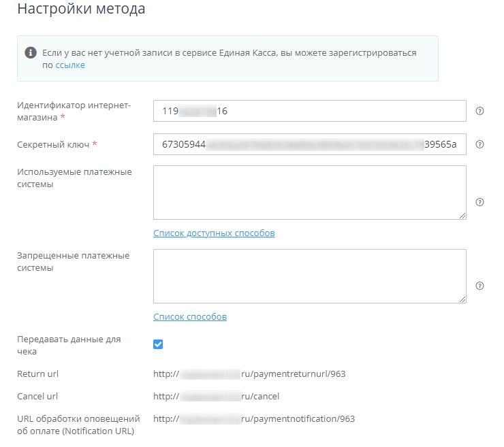Screen dimensions: 504x447
Task: Click the help icon beside forbidden payment systems
Action: coord(479,286)
